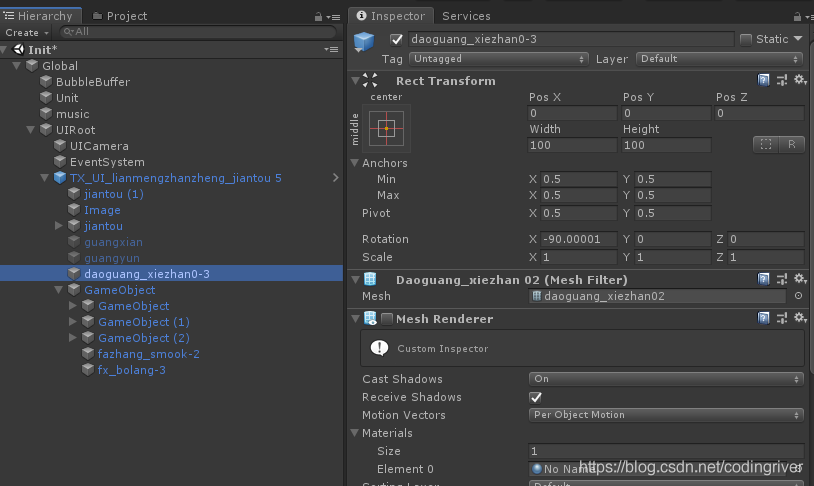Click Mesh Renderer preset slider icon

click(x=782, y=319)
